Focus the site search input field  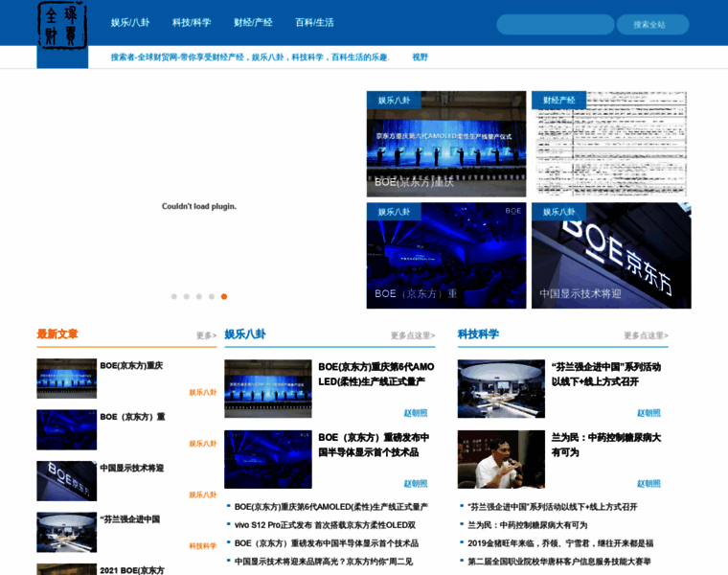coord(556,24)
